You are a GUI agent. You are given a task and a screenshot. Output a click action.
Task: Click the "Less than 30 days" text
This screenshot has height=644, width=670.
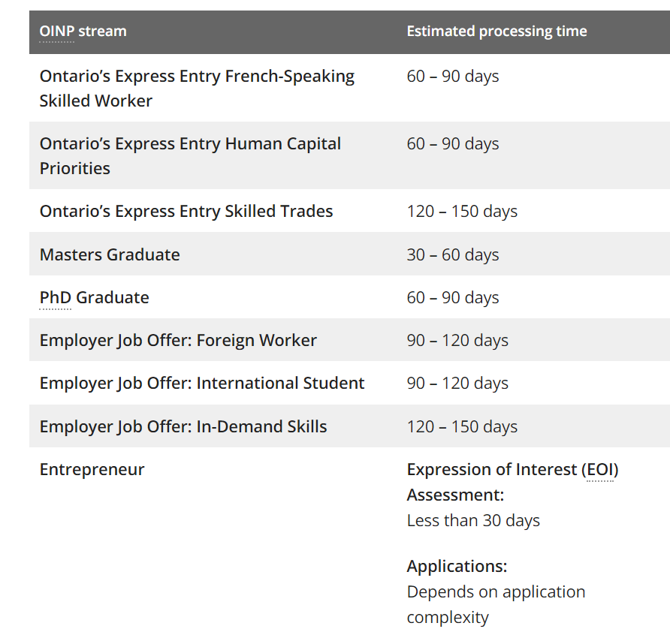tap(473, 521)
